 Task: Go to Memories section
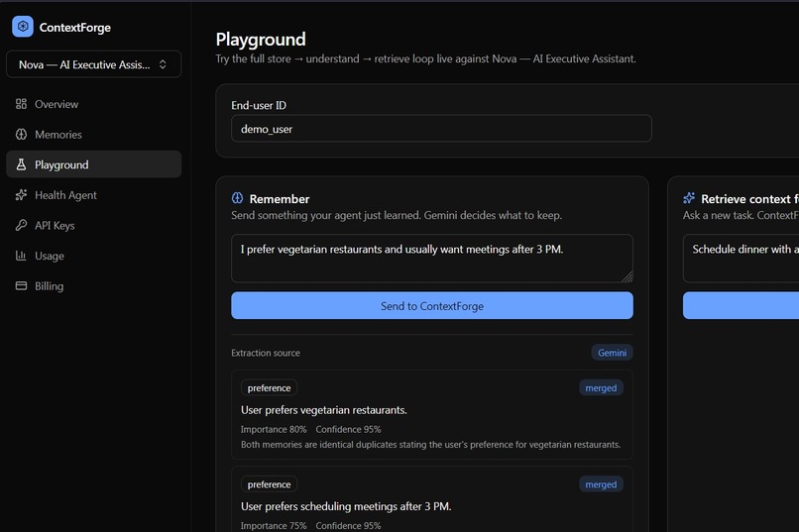click(x=94, y=135)
